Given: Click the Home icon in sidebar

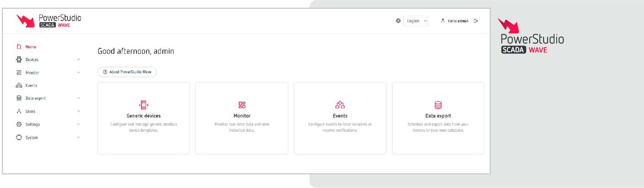Looking at the screenshot, I should coord(19,47).
